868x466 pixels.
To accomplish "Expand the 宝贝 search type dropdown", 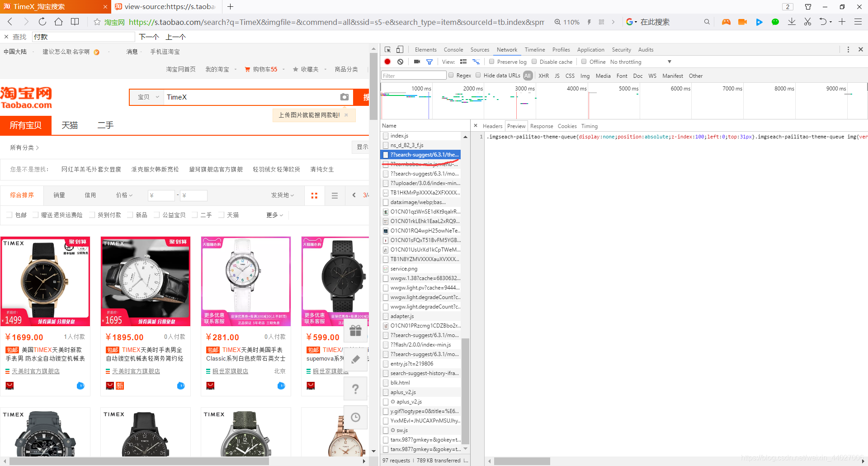I will point(149,97).
